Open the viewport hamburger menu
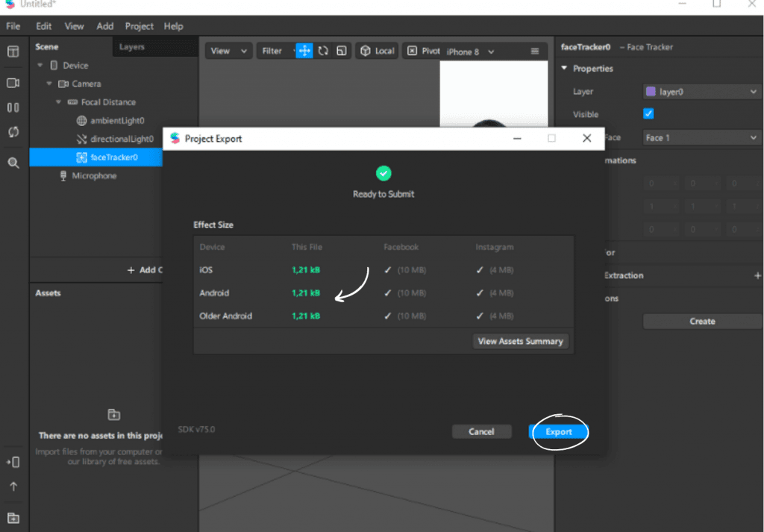Screen dimensions: 764x532 click(534, 51)
